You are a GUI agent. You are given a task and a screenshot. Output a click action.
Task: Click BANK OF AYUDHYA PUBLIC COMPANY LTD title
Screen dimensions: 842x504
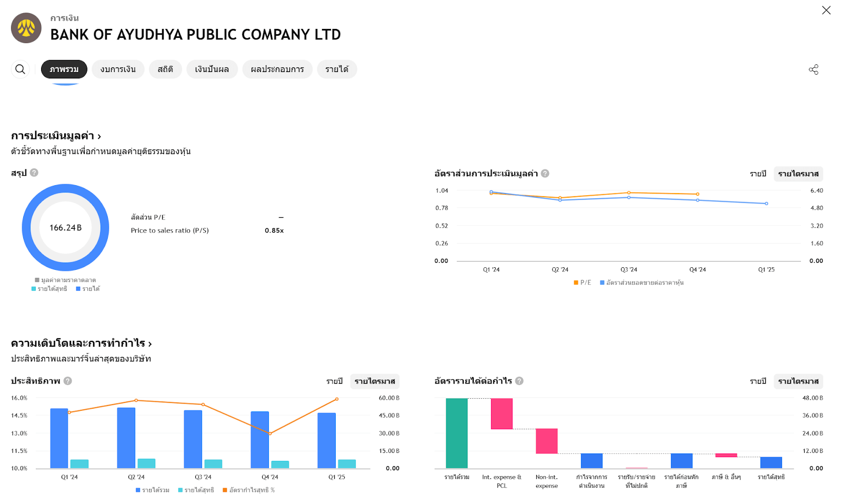(196, 35)
